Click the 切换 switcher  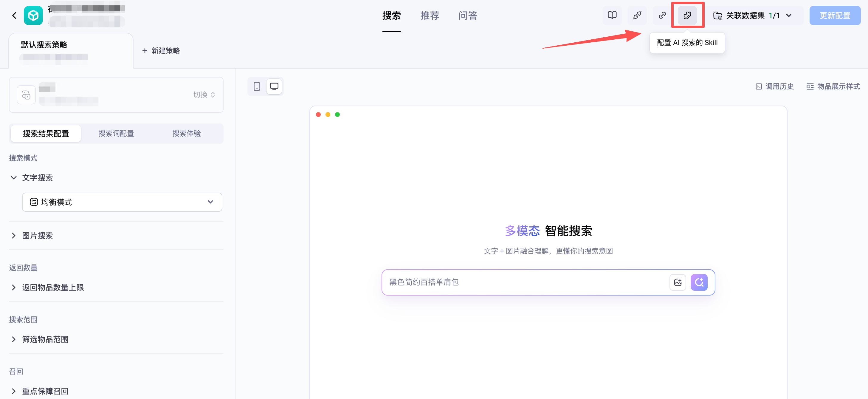tap(204, 95)
